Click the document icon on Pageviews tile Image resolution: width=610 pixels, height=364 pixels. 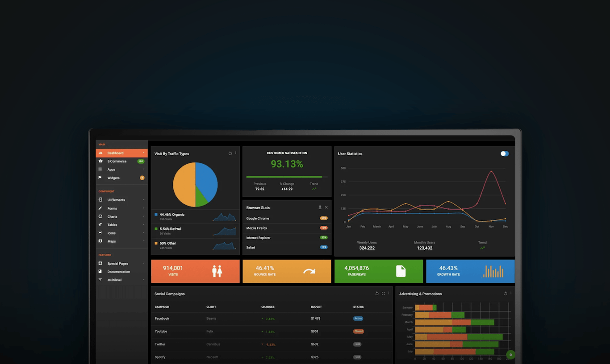(x=401, y=271)
